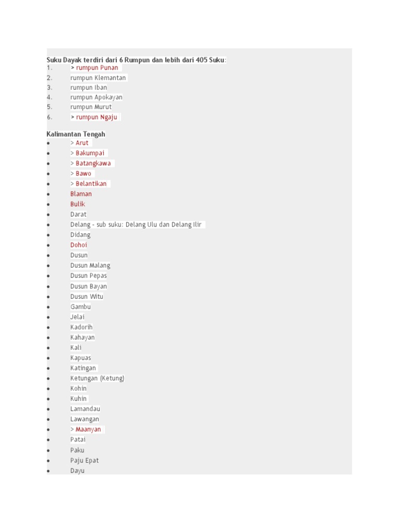This screenshot has width=399, height=532.
Task: Visit the Belantikan link
Action: pyautogui.click(x=91, y=184)
